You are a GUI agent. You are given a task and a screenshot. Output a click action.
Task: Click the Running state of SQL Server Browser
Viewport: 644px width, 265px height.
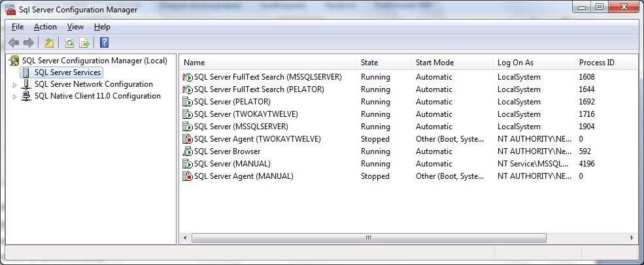point(375,151)
